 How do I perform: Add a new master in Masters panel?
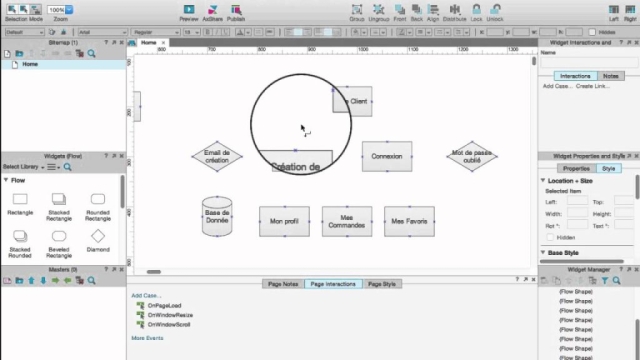7,280
